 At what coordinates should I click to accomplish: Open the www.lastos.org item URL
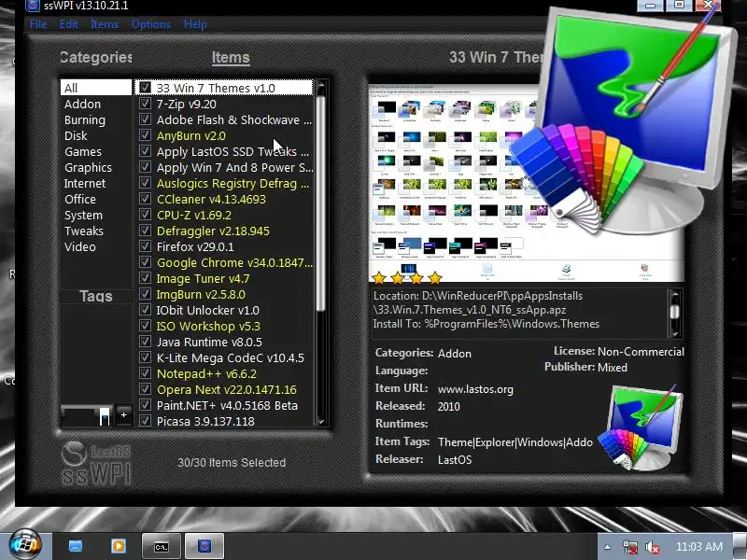(x=475, y=389)
